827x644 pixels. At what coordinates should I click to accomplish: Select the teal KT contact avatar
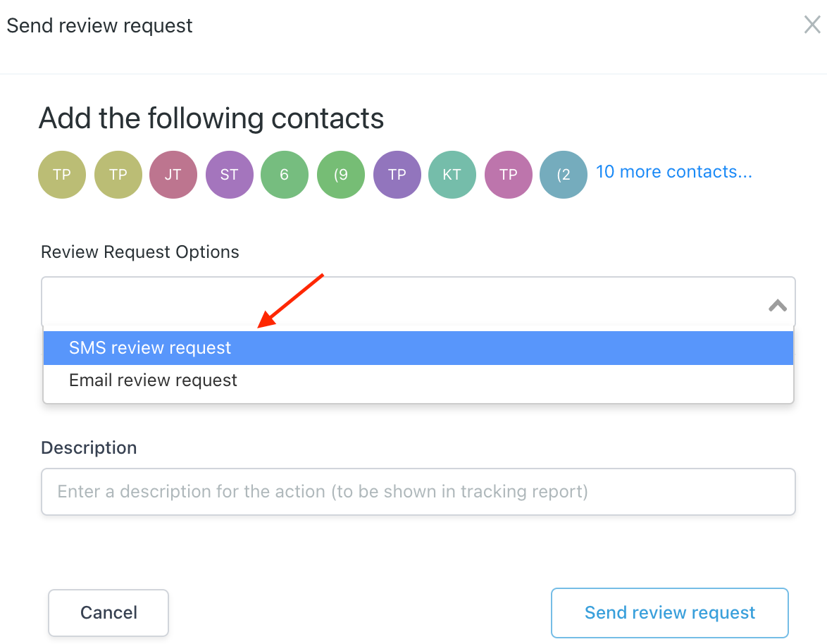point(452,175)
